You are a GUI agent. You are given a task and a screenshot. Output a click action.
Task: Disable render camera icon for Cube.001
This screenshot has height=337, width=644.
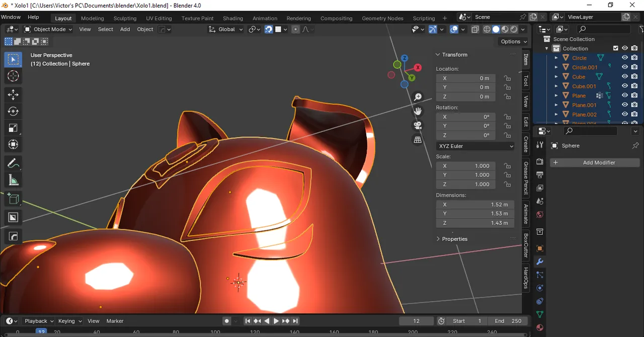(x=634, y=86)
